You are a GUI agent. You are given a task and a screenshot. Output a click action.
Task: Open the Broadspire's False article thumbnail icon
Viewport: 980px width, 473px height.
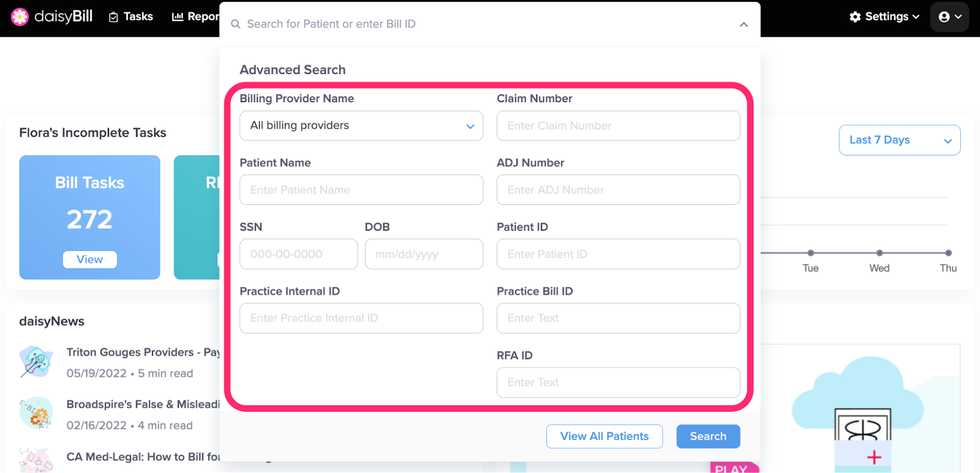36,413
